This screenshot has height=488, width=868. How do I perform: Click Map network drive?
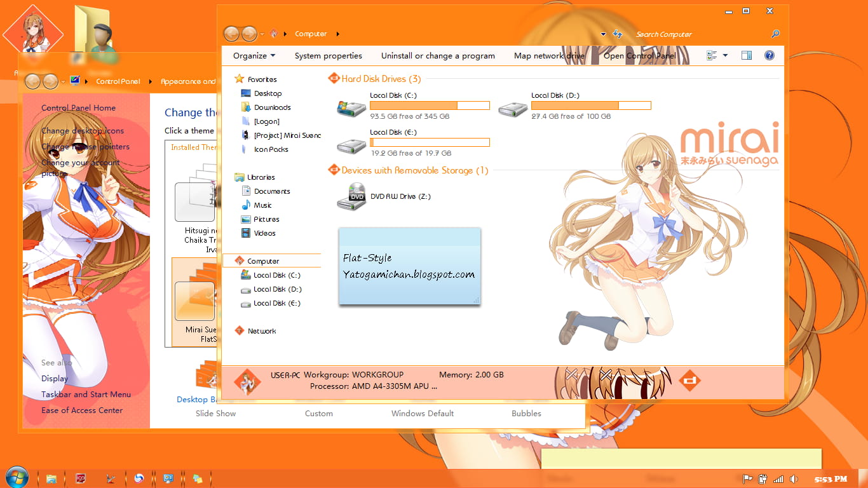pyautogui.click(x=549, y=55)
